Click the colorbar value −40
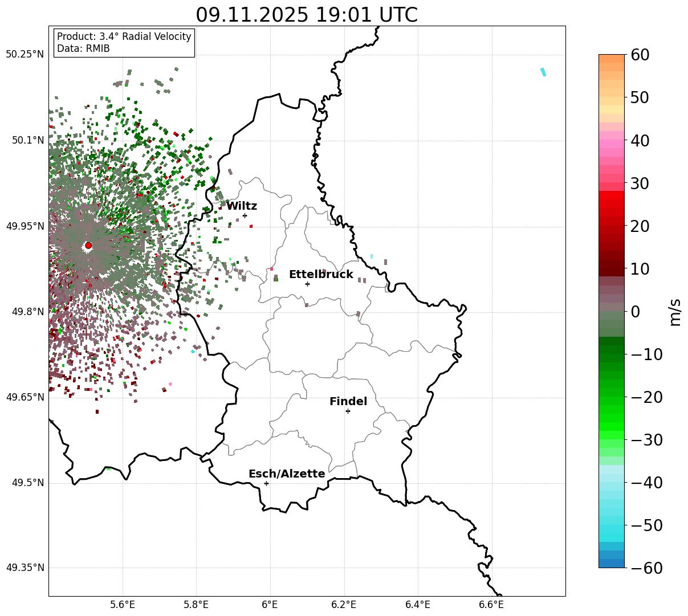This screenshot has height=616, width=688. click(x=646, y=482)
